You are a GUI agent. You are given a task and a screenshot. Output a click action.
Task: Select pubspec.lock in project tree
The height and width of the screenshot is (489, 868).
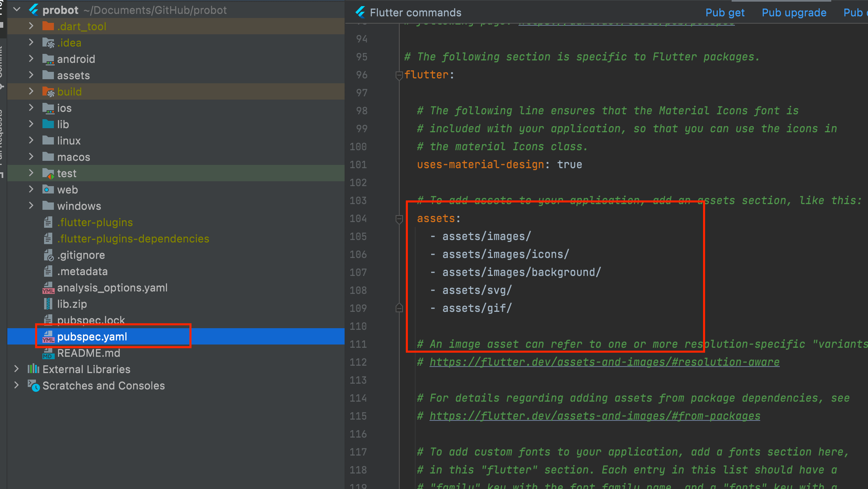click(x=91, y=320)
